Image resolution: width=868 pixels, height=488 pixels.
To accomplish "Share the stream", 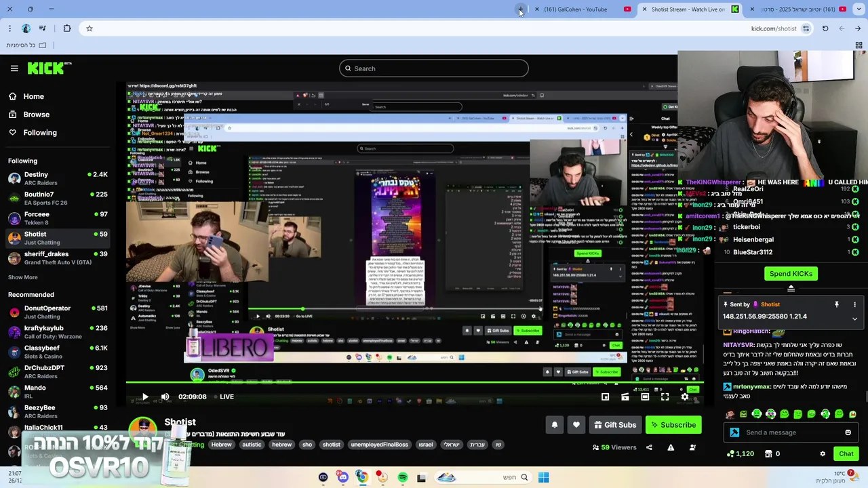I will point(649,447).
